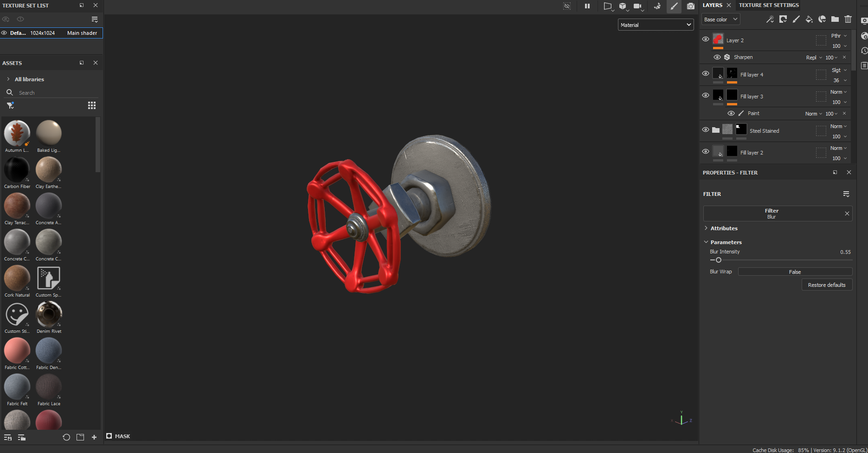Image resolution: width=868 pixels, height=453 pixels.
Task: Click the add folder icon in Layers
Action: pos(835,19)
